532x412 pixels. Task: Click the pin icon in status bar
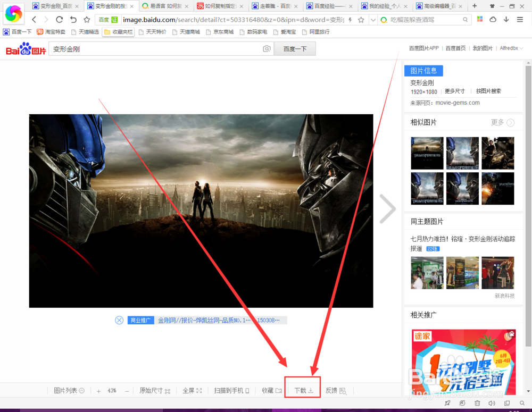pos(447,403)
